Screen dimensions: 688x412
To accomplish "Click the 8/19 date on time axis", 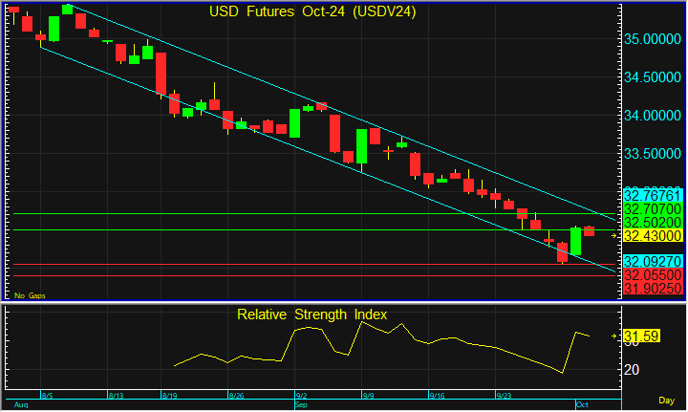I will (x=170, y=396).
